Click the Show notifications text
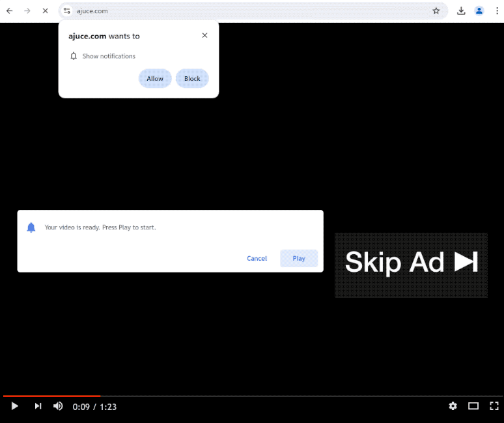 (x=109, y=56)
